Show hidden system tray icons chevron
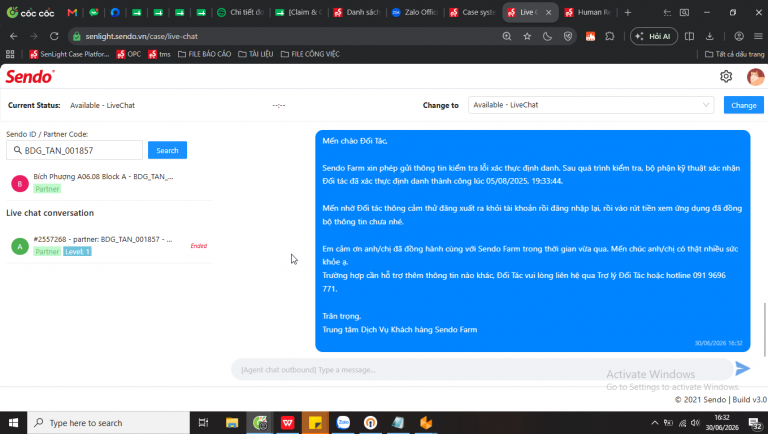The image size is (768, 434). (x=654, y=423)
